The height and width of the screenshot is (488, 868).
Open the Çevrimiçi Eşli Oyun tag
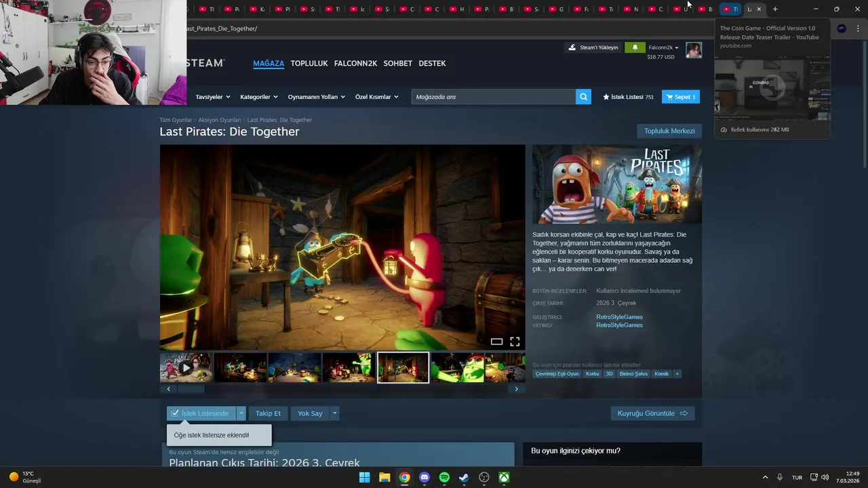(557, 373)
